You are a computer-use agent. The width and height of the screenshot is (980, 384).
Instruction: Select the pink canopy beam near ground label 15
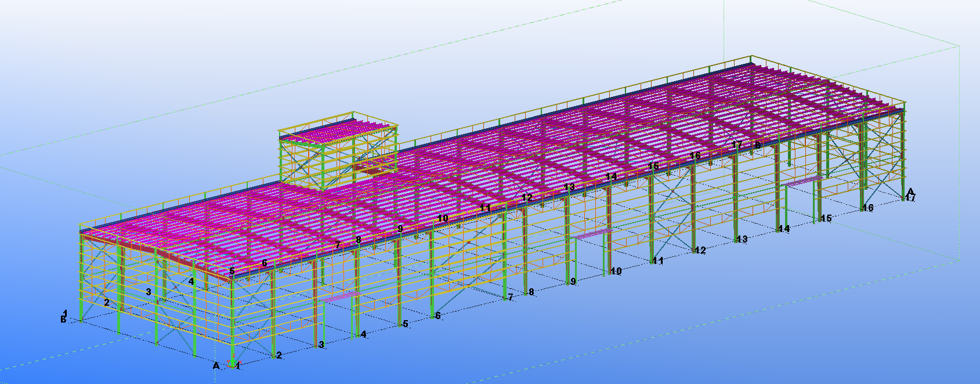click(804, 182)
